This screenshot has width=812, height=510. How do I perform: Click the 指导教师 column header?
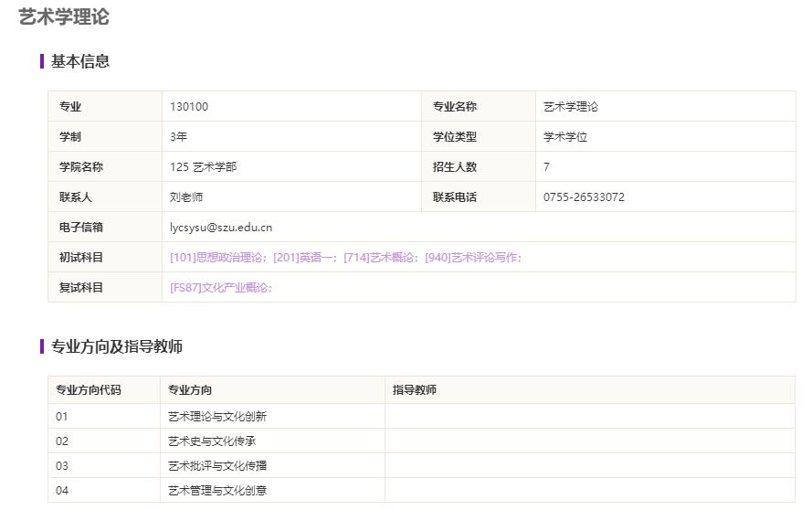(415, 390)
